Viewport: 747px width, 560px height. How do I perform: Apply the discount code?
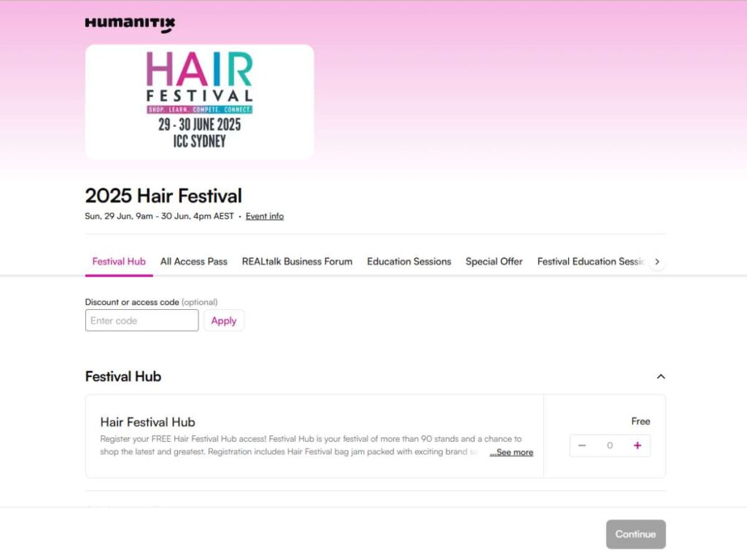point(223,321)
